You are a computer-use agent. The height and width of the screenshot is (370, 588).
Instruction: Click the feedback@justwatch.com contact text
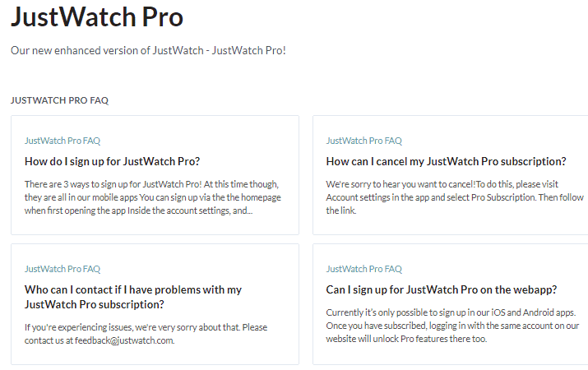click(x=124, y=340)
